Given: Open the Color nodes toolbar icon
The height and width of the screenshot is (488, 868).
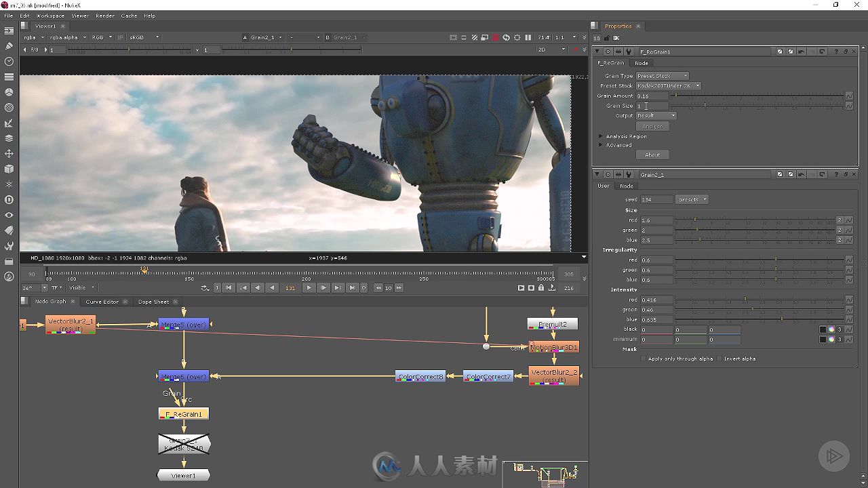Looking at the screenshot, I should (x=9, y=92).
